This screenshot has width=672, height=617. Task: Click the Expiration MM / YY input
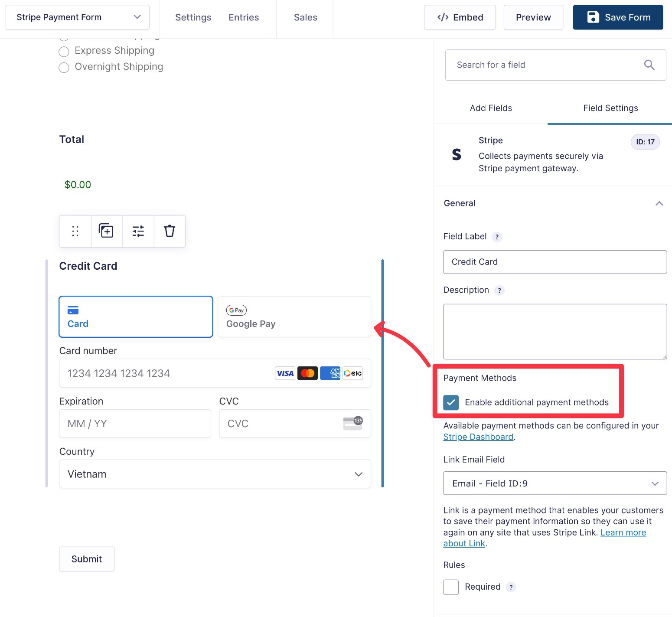[x=135, y=424]
